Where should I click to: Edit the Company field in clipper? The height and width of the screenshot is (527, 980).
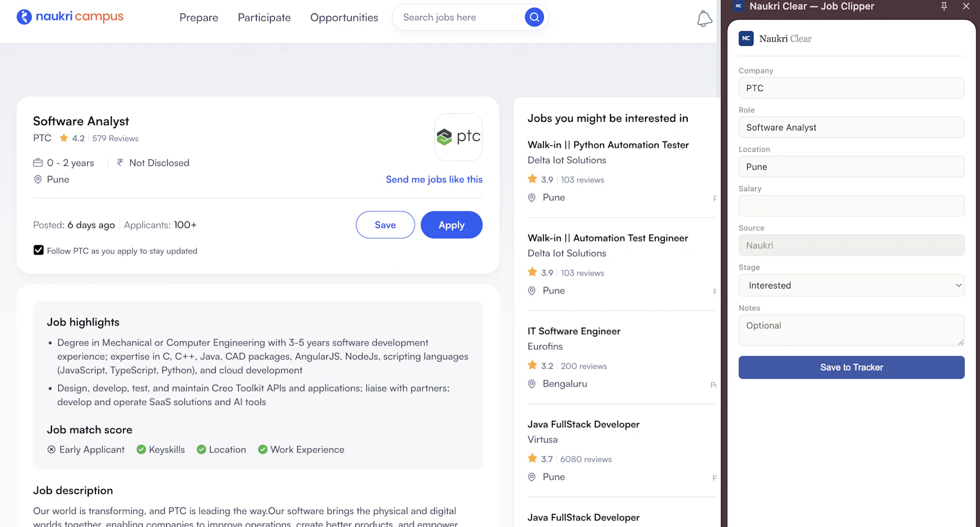(x=851, y=88)
